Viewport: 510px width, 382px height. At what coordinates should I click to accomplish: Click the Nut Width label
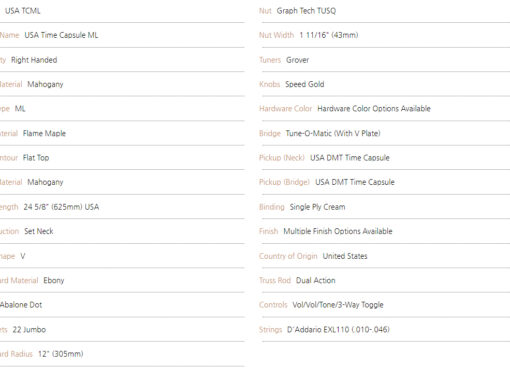pos(276,35)
